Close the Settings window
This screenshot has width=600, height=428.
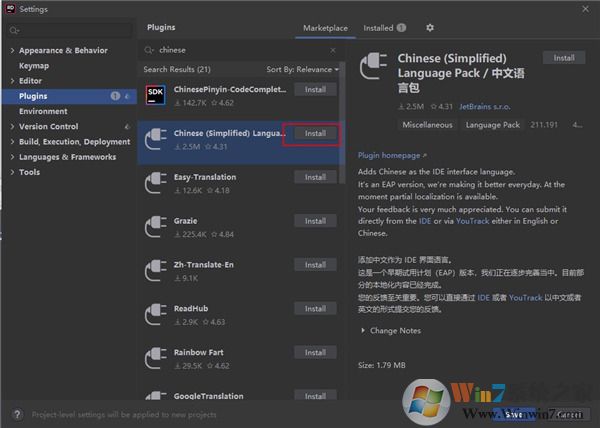click(x=585, y=8)
